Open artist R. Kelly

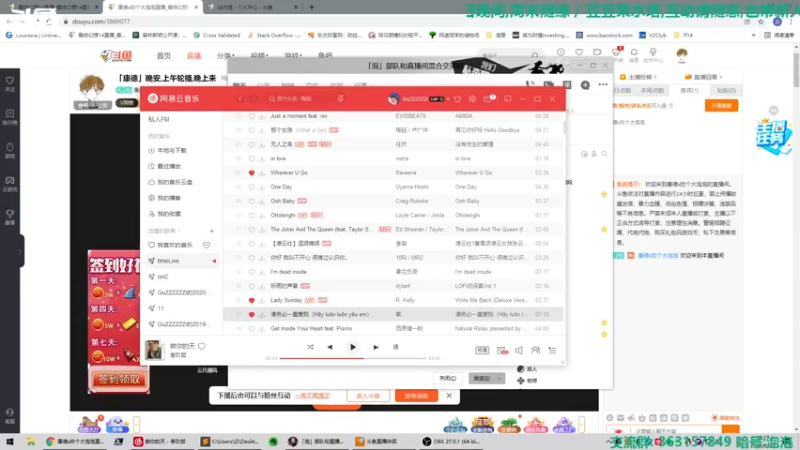click(405, 300)
